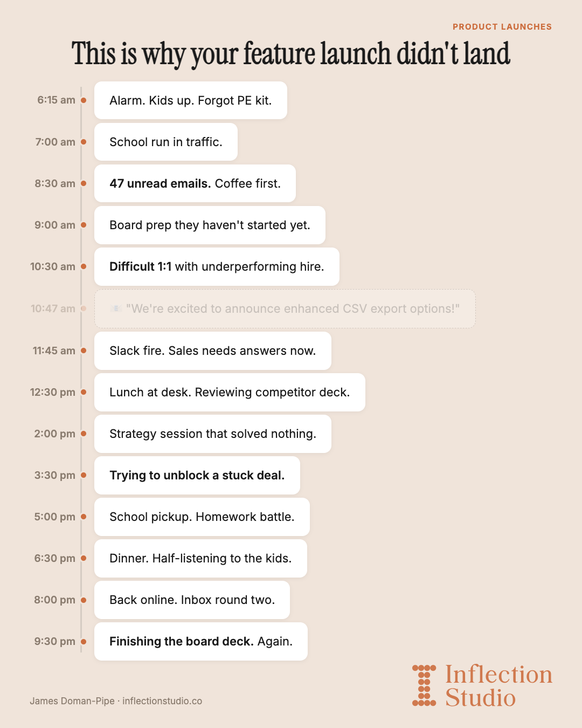Select the 6:15 am timeline dot
Viewport: 582px width, 728px height.
(84, 100)
